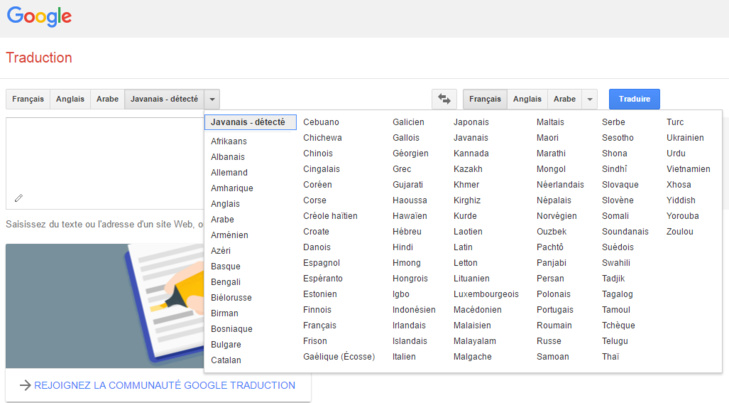Select Javanais - détecté source tab

(164, 99)
